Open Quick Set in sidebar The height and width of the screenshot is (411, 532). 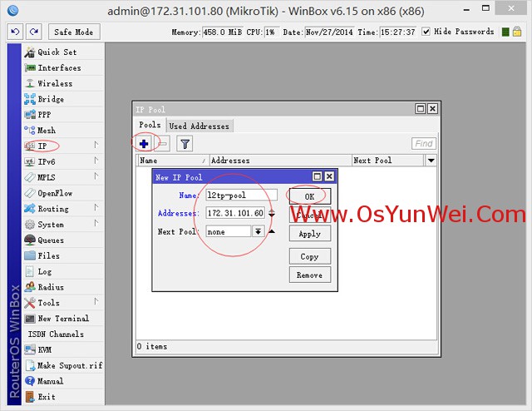(x=63, y=52)
